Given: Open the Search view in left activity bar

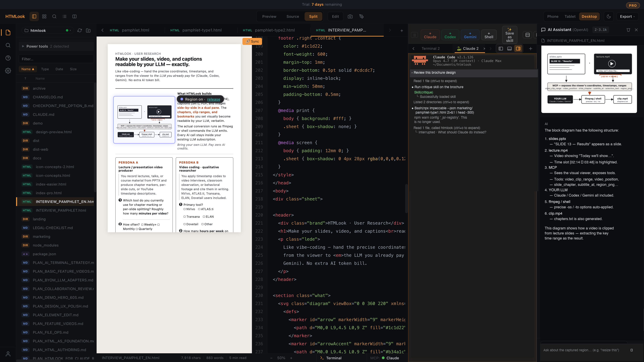Looking at the screenshot, I should (x=8, y=45).
